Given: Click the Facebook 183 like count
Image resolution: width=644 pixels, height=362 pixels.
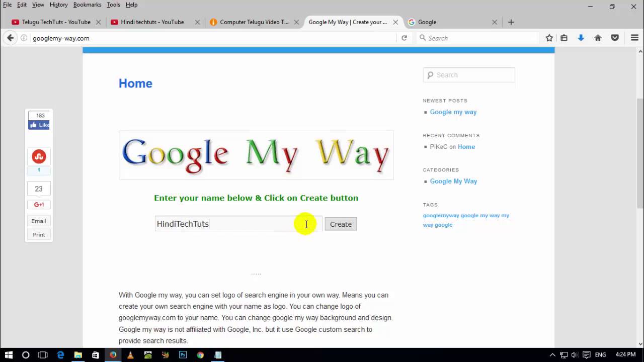Looking at the screenshot, I should click(39, 116).
